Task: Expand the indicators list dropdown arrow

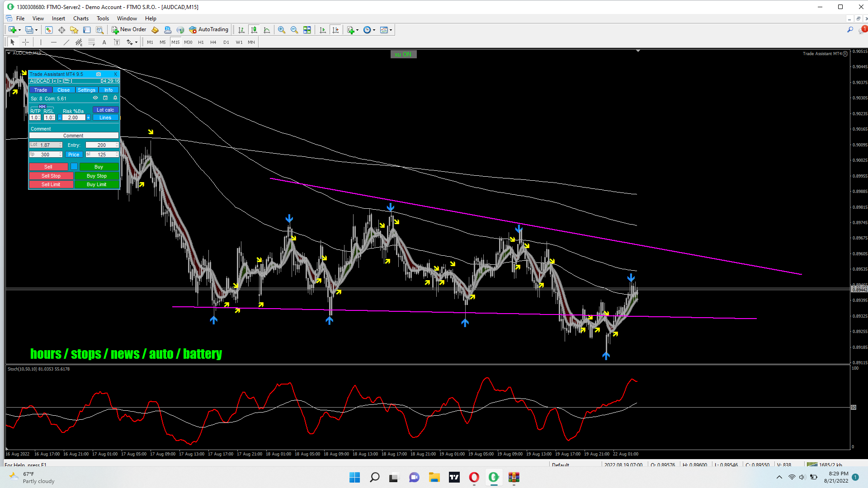Action: point(358,30)
